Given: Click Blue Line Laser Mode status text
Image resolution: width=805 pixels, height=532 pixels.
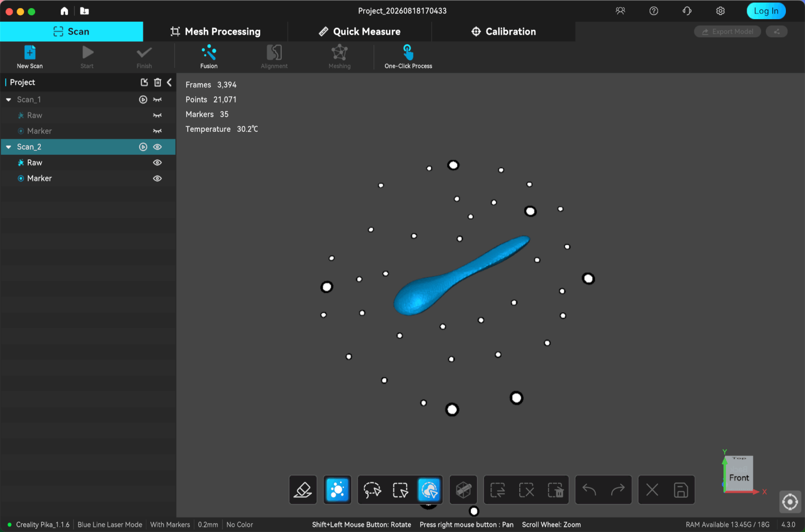Looking at the screenshot, I should (110, 524).
